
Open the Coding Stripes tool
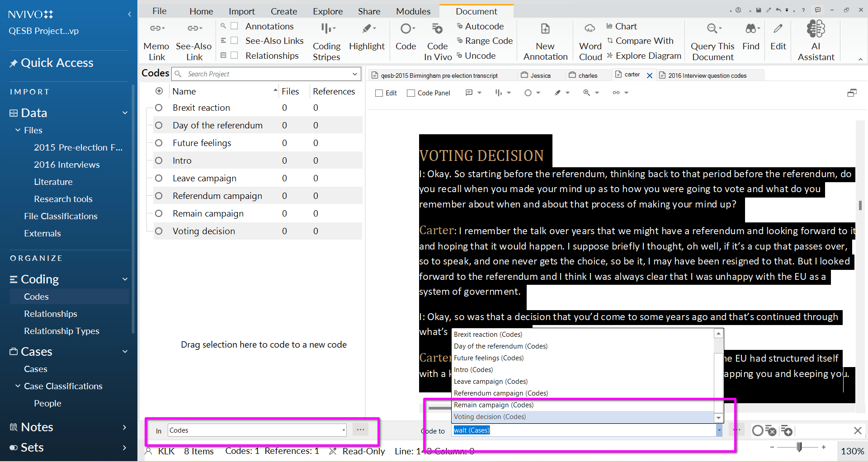[326, 29]
